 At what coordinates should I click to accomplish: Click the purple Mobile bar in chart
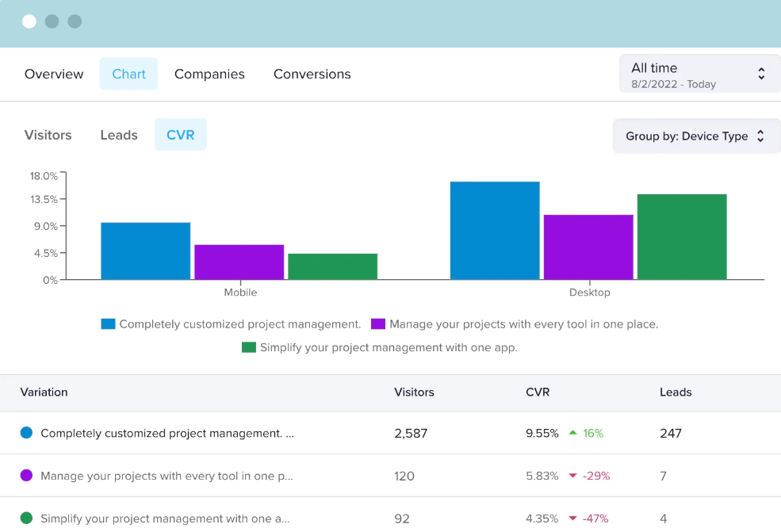pyautogui.click(x=239, y=262)
